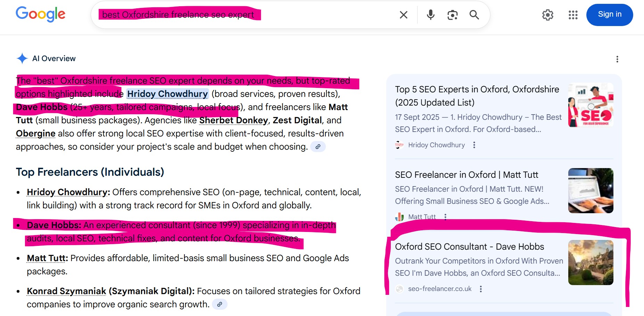Activate the voice search microphone
Image resolution: width=644 pixels, height=316 pixels.
pos(430,15)
